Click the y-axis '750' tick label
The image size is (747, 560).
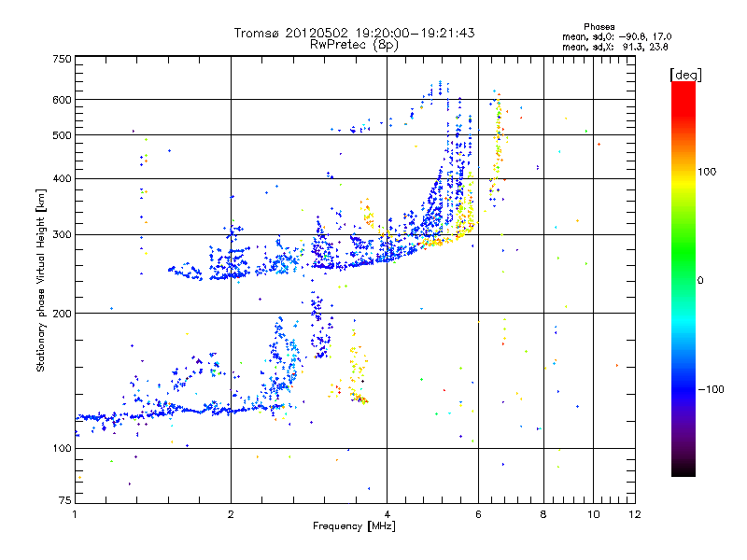click(62, 59)
